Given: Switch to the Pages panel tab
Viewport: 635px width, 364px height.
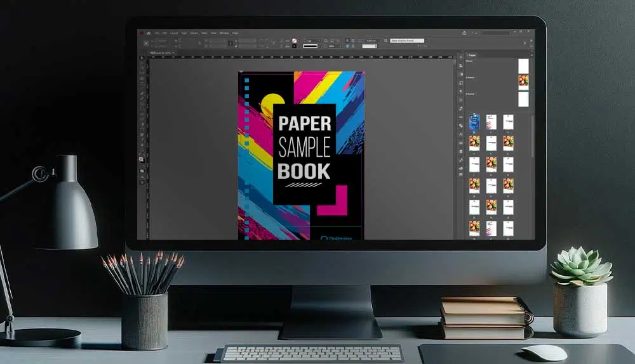Looking at the screenshot, I should tap(472, 55).
